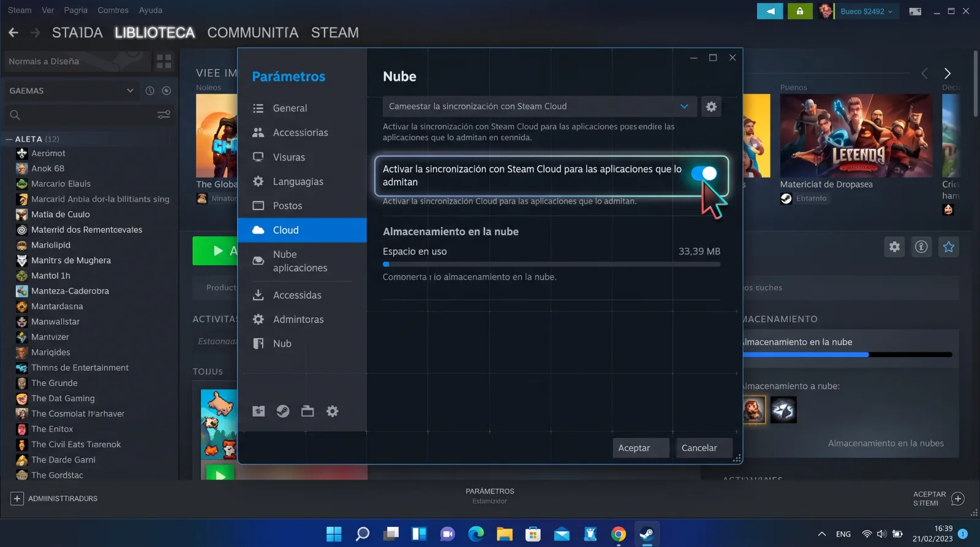Click the announcements megaphone icon
980x547 pixels.
[x=770, y=11]
